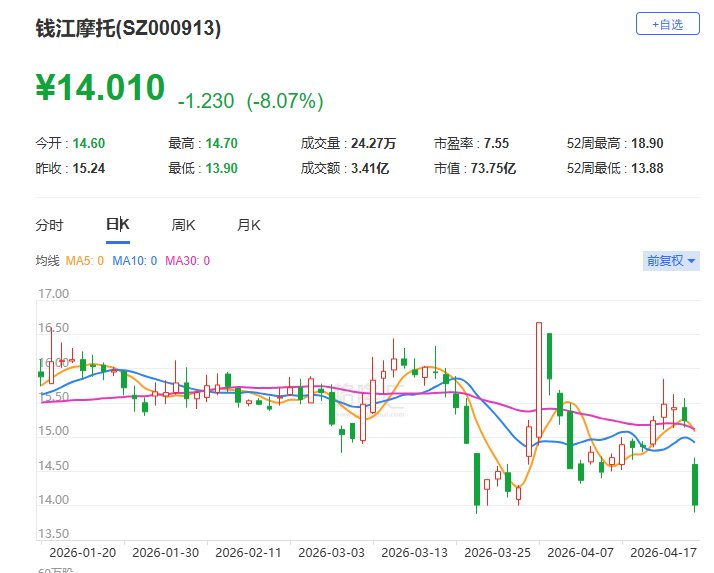Click the 52周最高 value 18.90

(647, 143)
